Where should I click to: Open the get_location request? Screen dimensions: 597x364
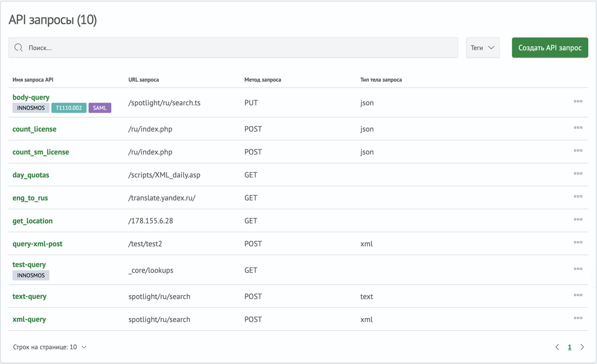click(32, 221)
